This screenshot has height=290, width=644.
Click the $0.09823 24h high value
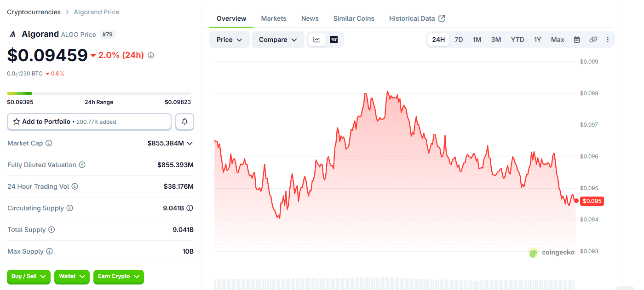[x=178, y=102]
